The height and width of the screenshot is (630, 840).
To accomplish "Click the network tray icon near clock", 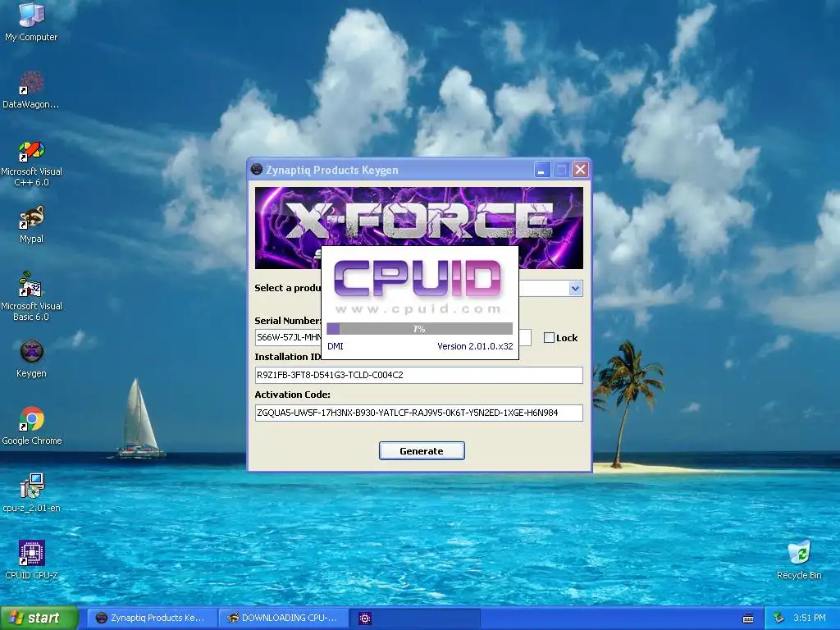I will [x=779, y=619].
